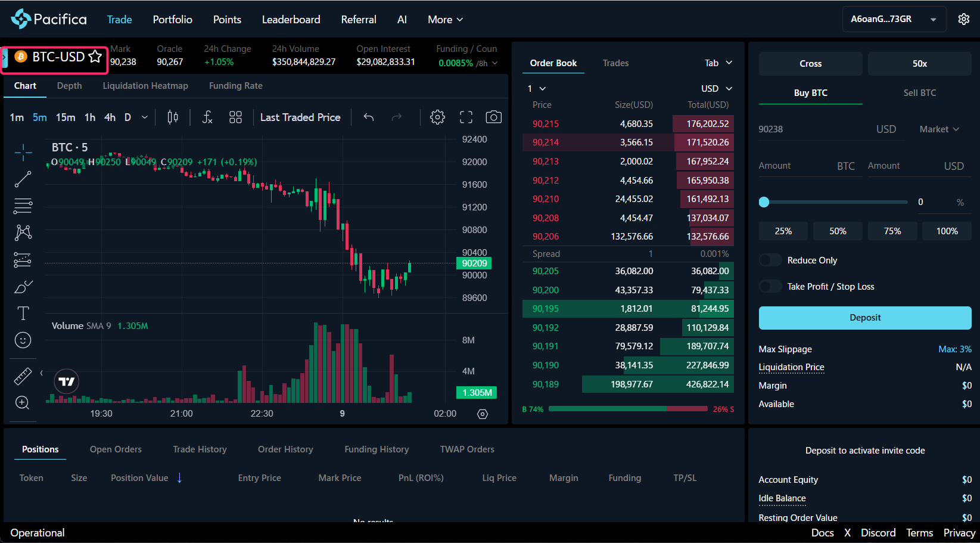The width and height of the screenshot is (980, 543).
Task: Open the Market order type dropdown
Action: click(939, 129)
